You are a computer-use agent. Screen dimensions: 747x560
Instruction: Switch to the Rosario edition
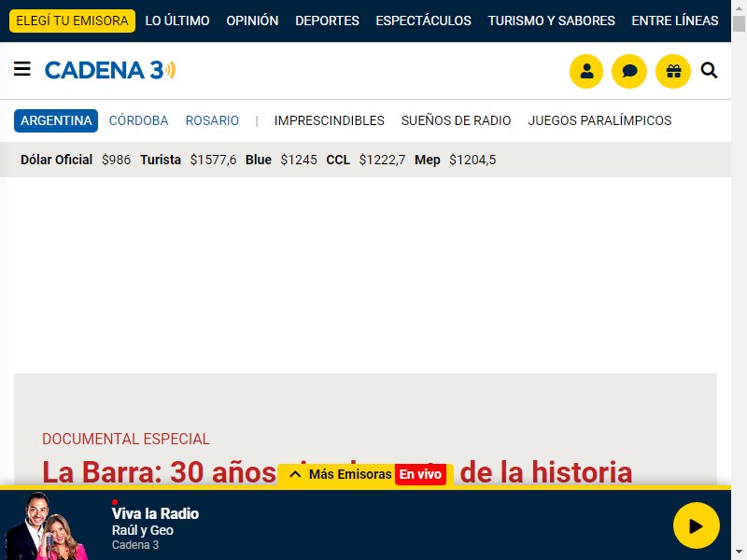point(212,120)
